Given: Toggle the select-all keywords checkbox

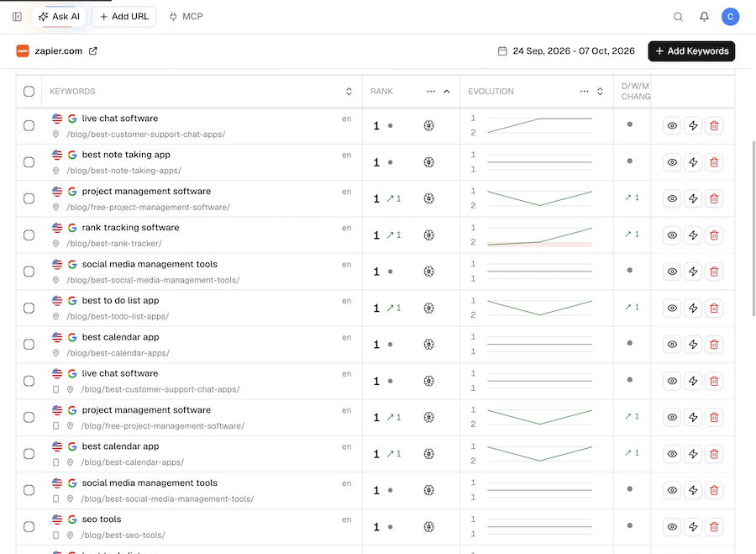Looking at the screenshot, I should pyautogui.click(x=29, y=91).
